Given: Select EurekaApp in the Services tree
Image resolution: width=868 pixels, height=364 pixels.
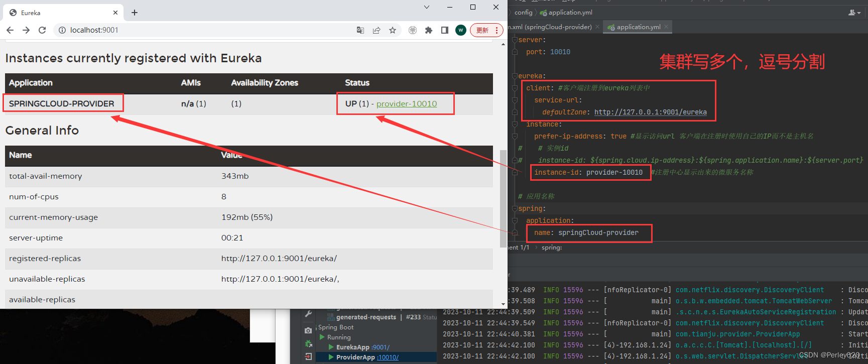Looking at the screenshot, I should tap(353, 347).
